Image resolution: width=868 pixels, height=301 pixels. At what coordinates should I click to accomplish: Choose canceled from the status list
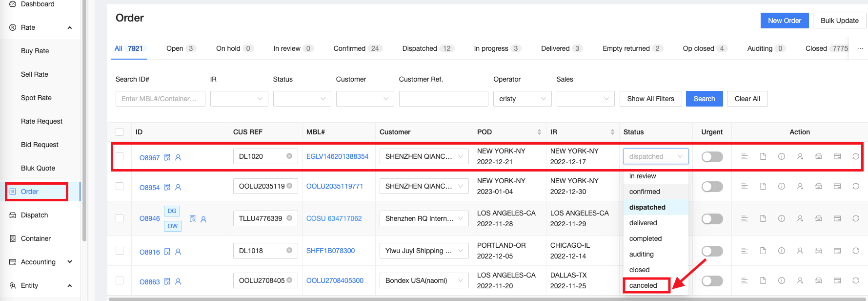tap(643, 285)
